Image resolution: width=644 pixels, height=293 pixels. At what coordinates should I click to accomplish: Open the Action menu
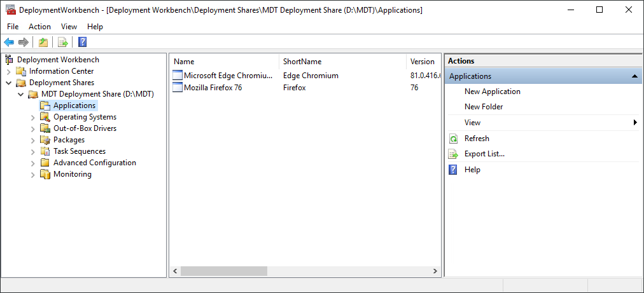click(40, 27)
